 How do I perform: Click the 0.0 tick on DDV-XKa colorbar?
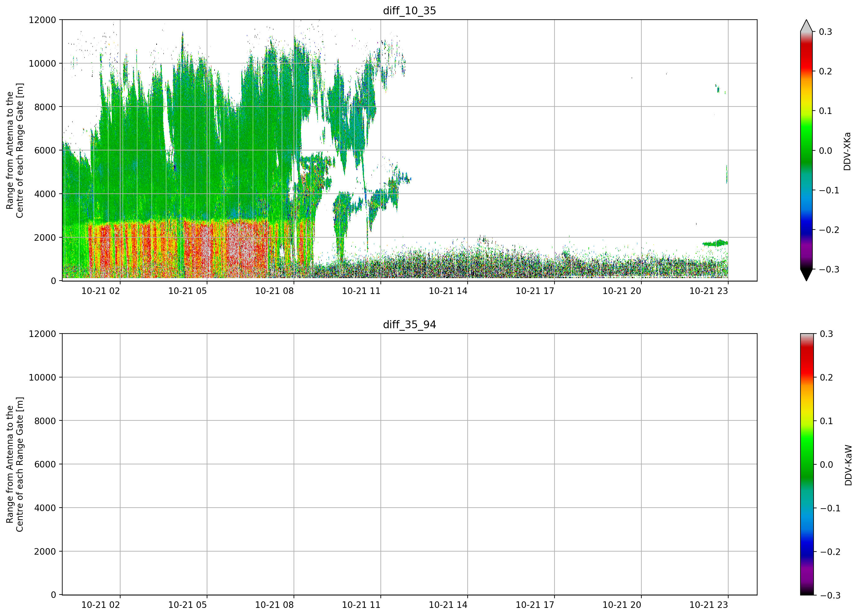click(x=825, y=150)
